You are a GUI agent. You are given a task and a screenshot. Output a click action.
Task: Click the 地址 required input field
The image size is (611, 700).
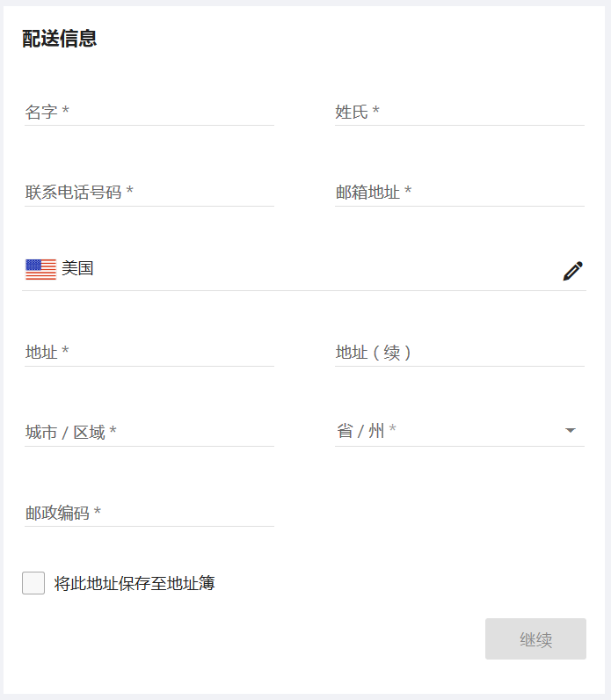149,353
